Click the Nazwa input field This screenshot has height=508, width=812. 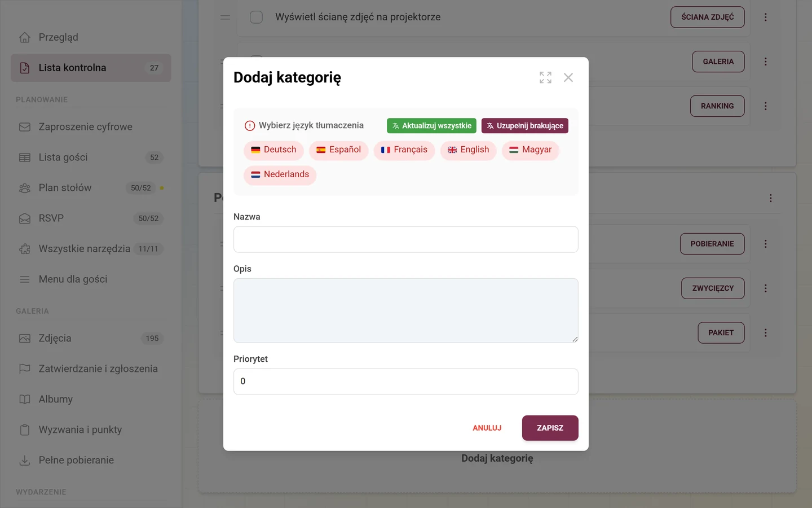(406, 239)
